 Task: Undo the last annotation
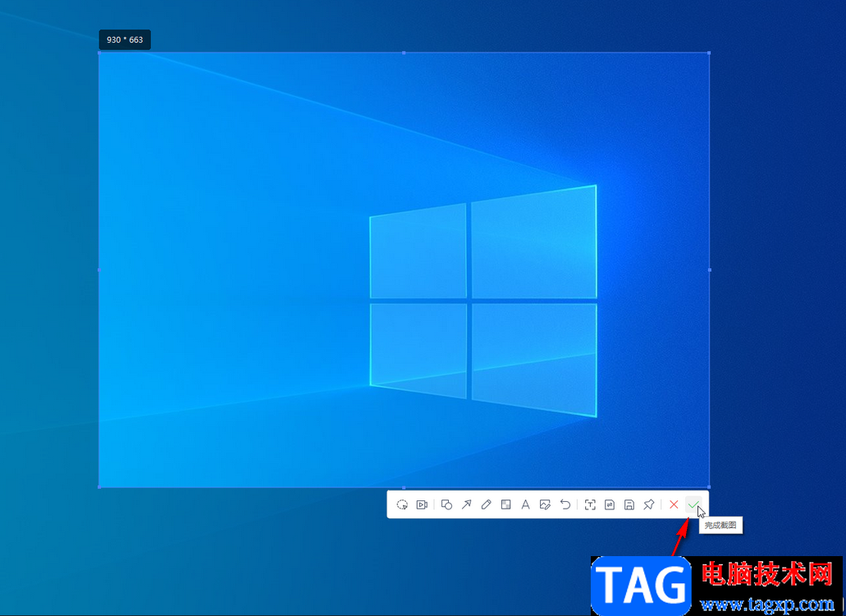(x=565, y=505)
